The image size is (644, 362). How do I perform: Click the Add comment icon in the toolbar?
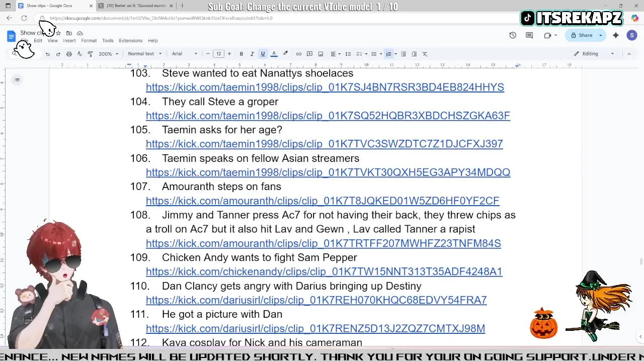coord(309,54)
